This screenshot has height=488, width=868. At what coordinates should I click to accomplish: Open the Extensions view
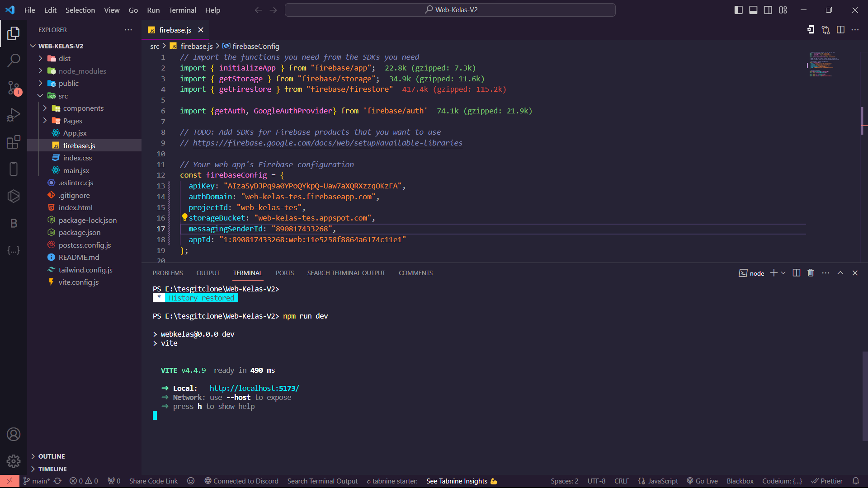coord(14,142)
